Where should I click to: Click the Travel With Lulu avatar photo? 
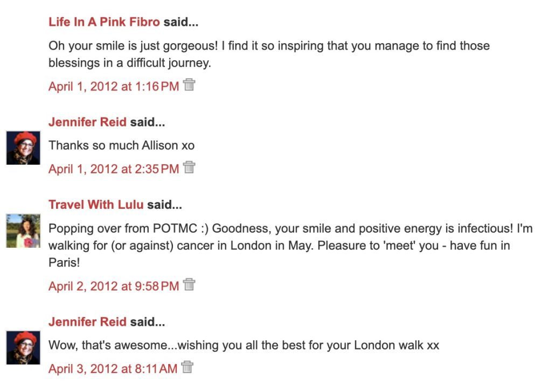point(23,230)
